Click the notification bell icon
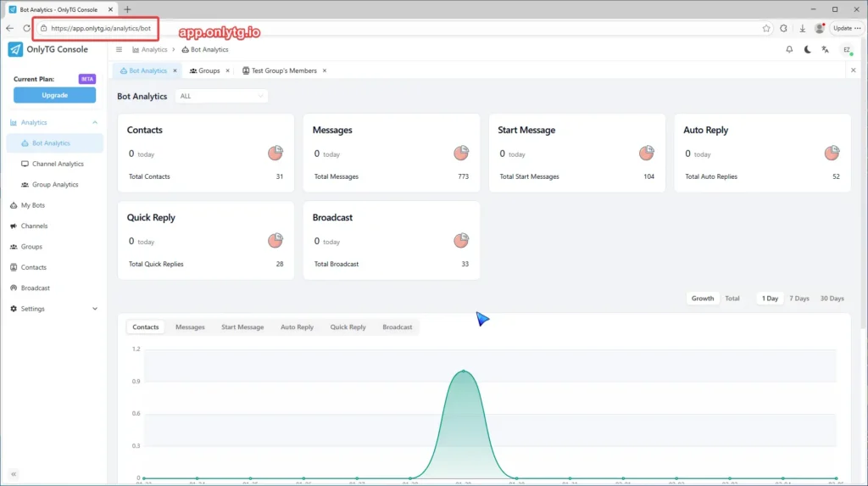 tap(789, 50)
